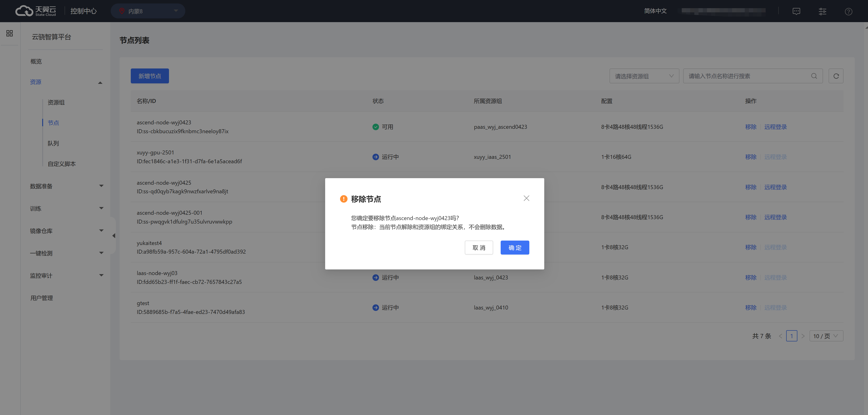This screenshot has width=868, height=415.
Task: Expand the 监控审计 menu
Action: (x=66, y=276)
